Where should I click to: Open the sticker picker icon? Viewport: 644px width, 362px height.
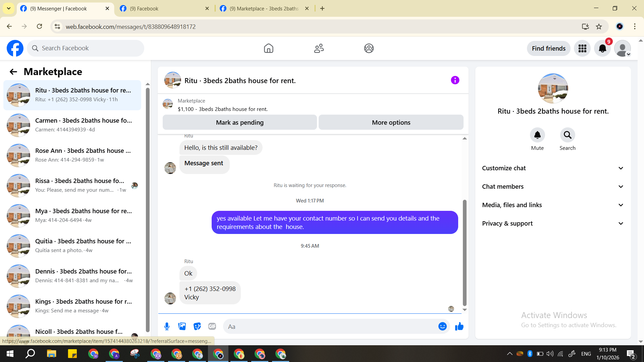click(197, 326)
